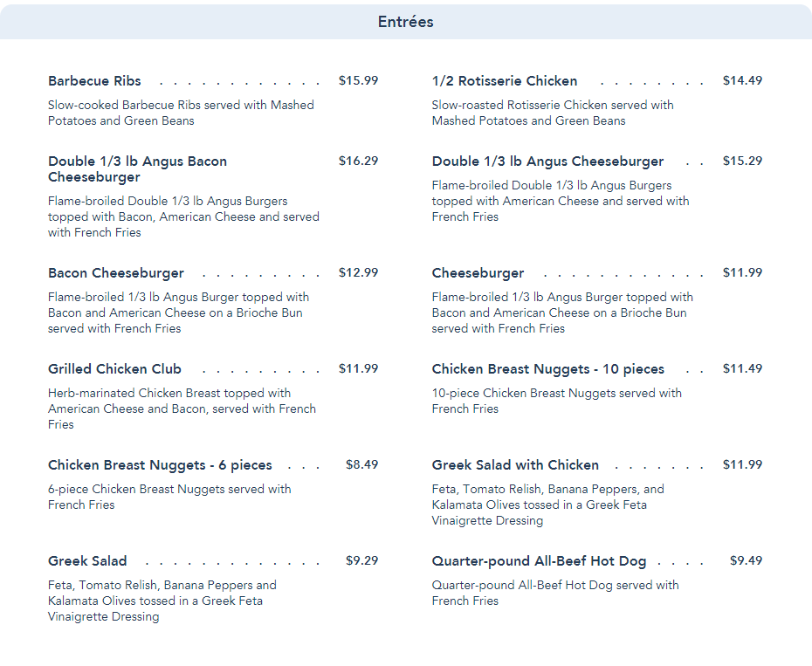Click the Herb-marinated Chicken Breast description
The height and width of the screenshot is (666, 812).
tap(182, 409)
